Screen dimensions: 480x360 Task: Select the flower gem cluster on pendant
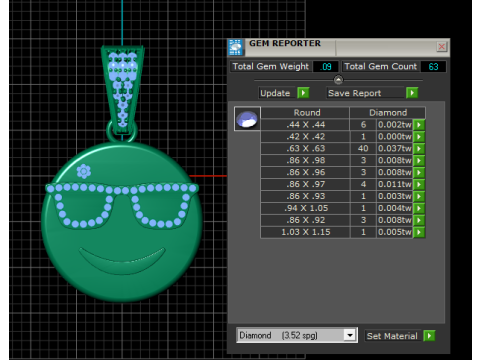click(x=84, y=172)
